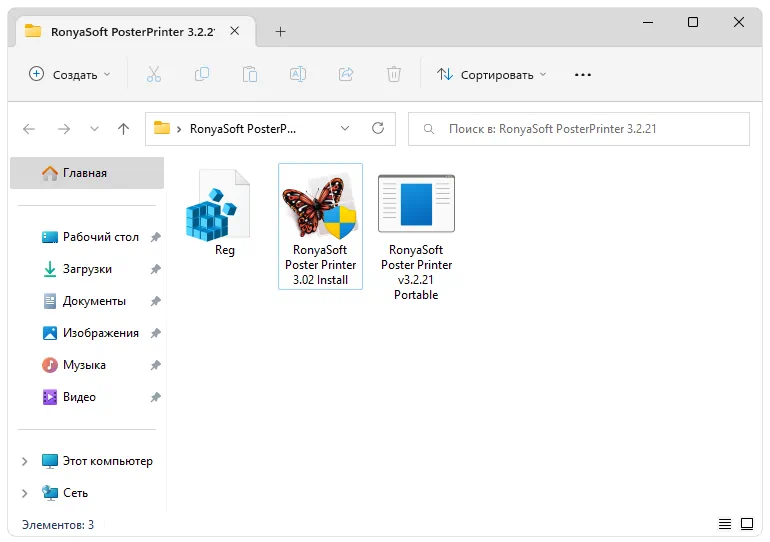Open Изображения in sidebar

pyautogui.click(x=101, y=333)
